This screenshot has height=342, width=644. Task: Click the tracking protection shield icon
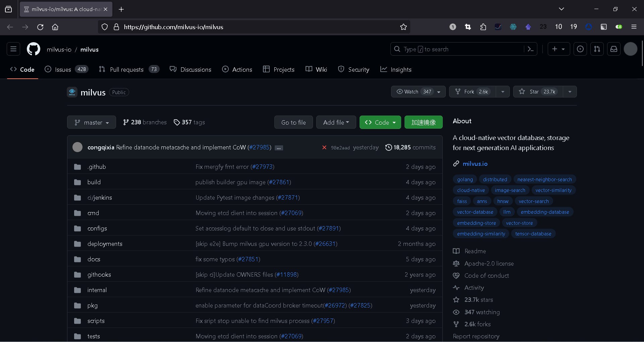click(x=105, y=27)
